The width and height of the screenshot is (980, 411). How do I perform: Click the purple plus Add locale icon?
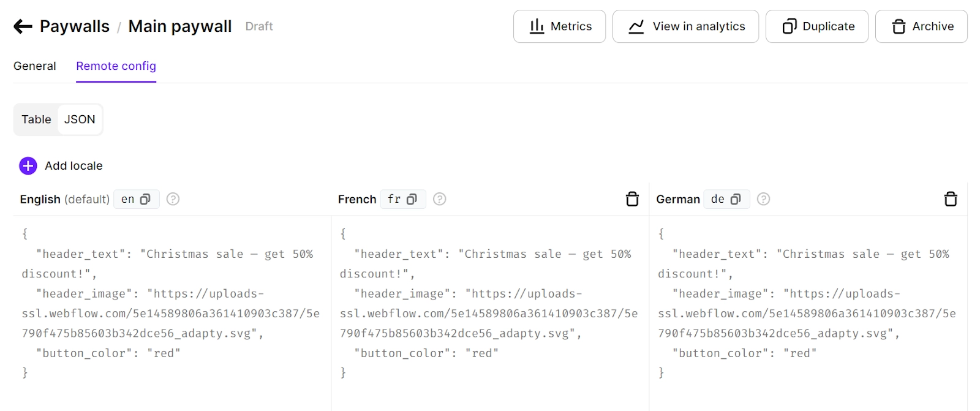pos(28,166)
